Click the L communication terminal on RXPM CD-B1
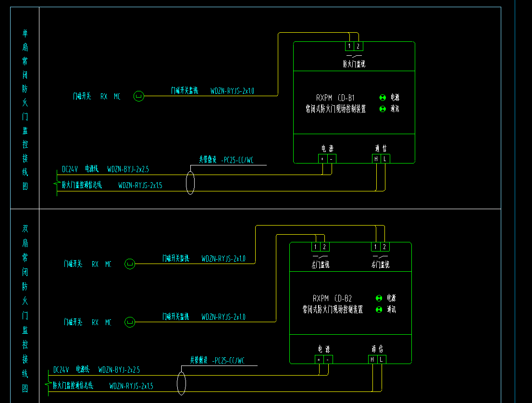Viewport: 532px width, 403px height. 385,159
